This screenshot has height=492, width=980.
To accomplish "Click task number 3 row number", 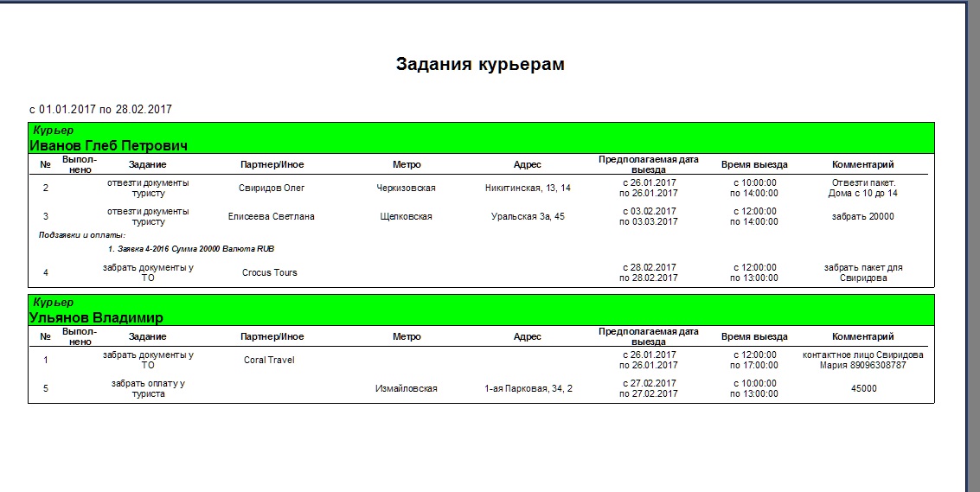I will tap(45, 217).
